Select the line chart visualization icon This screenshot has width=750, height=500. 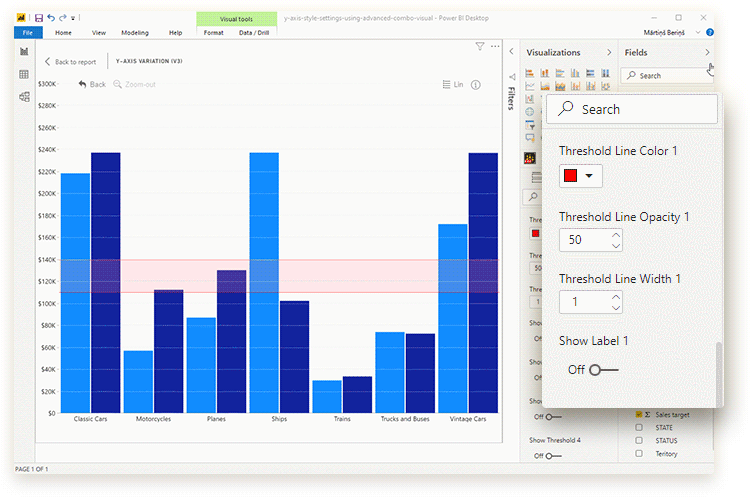[529, 86]
